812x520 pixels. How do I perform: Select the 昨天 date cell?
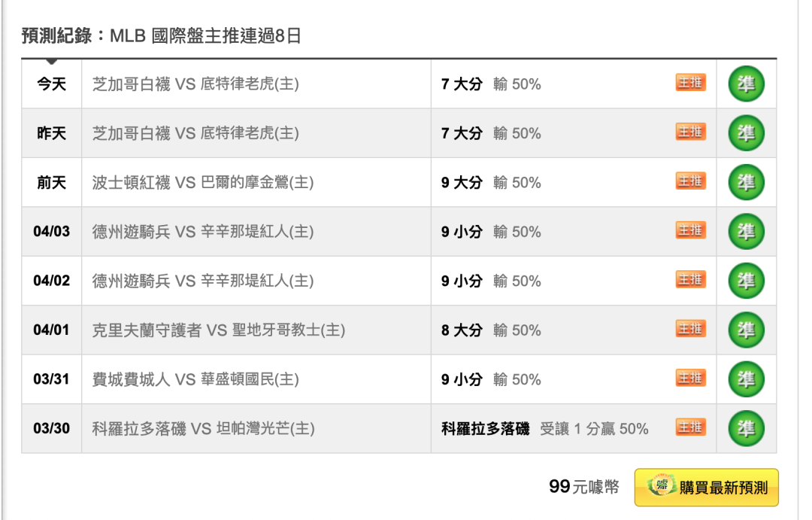pyautogui.click(x=51, y=133)
